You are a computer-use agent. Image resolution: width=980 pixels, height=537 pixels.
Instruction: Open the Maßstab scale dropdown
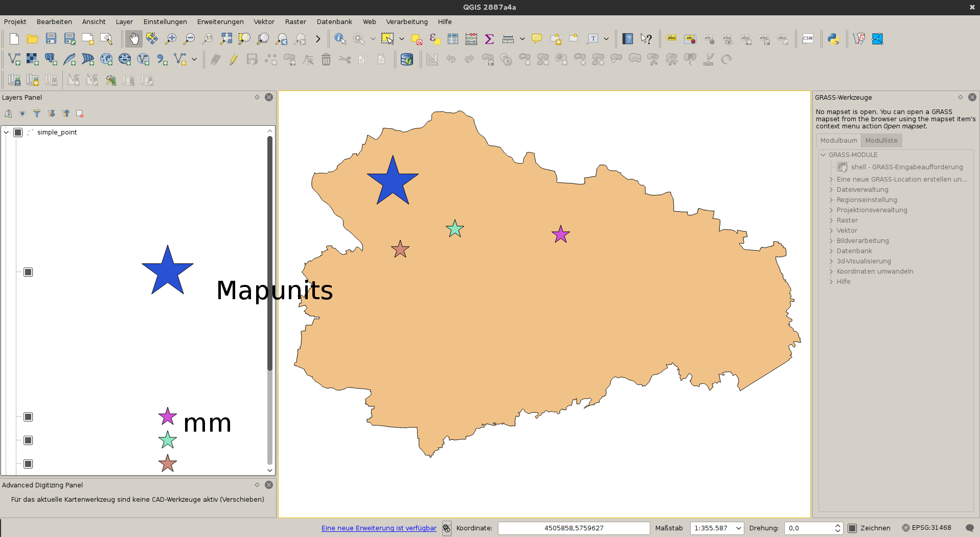click(x=738, y=528)
